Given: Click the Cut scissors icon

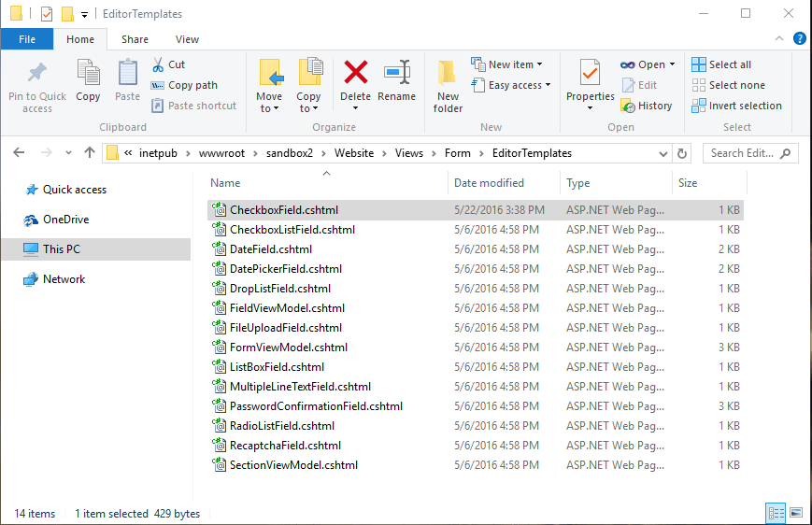Looking at the screenshot, I should (159, 64).
